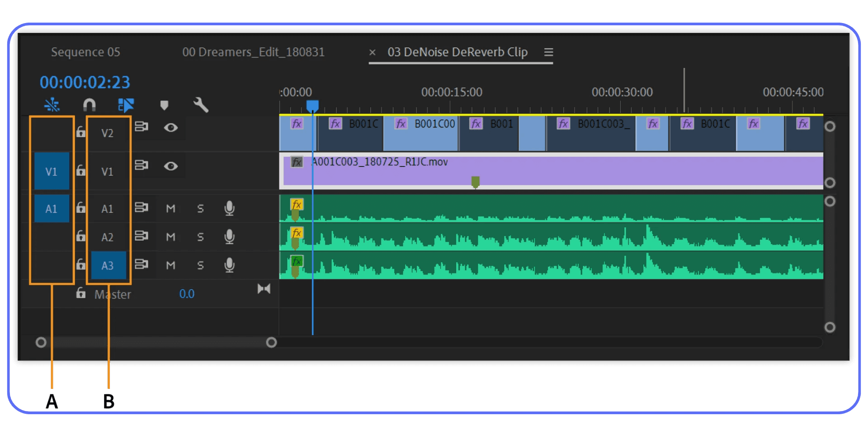Click the fx badge on the A001C003 clip
The image size is (868, 435).
297,161
